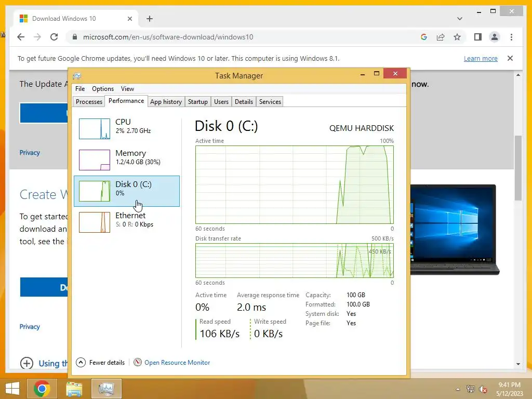Go forward in Chrome

pyautogui.click(x=37, y=37)
